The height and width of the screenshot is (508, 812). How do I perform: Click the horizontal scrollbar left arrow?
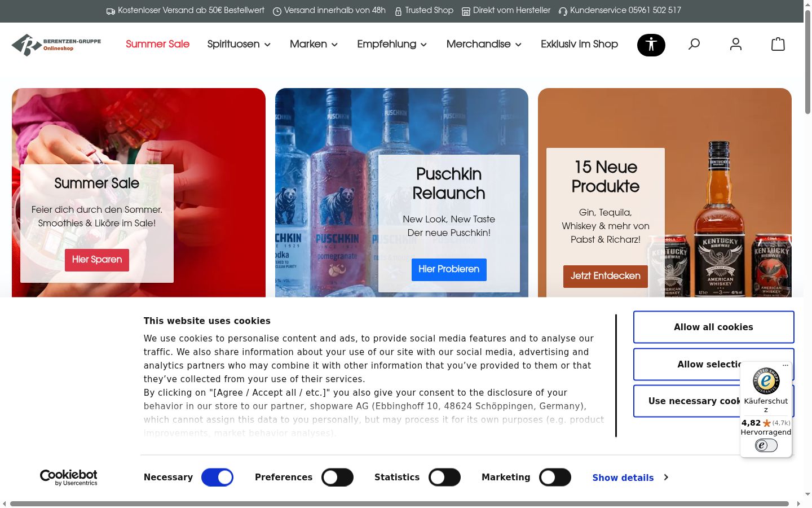5,503
